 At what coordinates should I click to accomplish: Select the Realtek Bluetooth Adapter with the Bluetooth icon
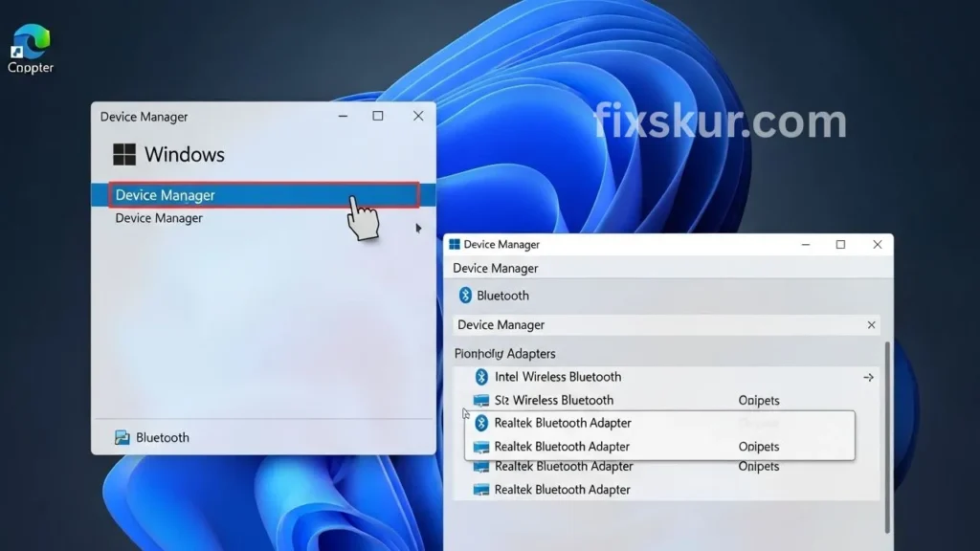click(660, 423)
